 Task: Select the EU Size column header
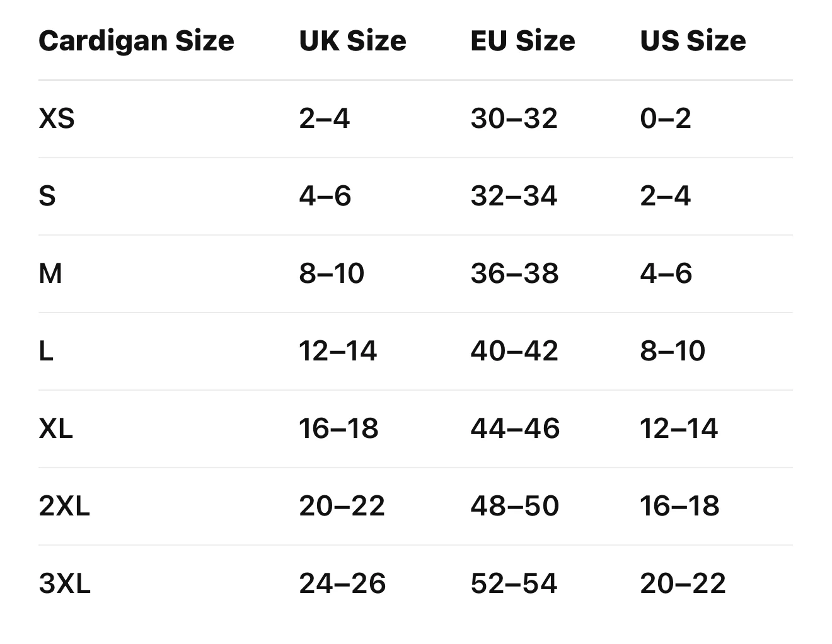523,41
